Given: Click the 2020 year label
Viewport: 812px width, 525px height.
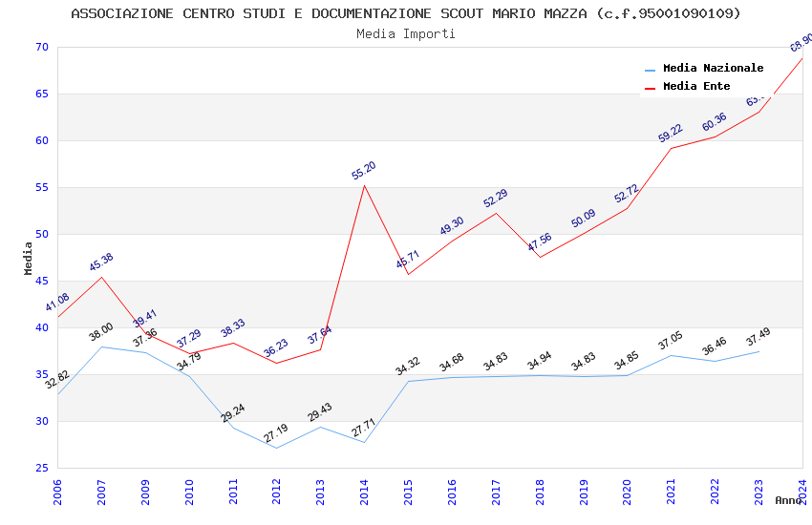Looking at the screenshot, I should point(628,492).
